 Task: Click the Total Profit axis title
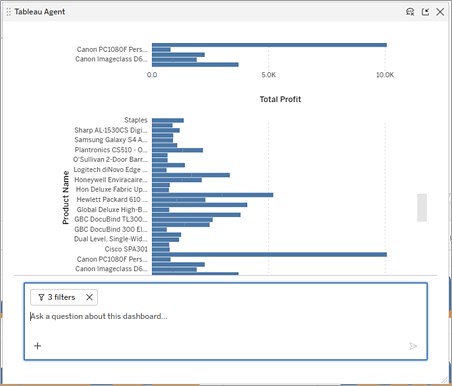[280, 99]
